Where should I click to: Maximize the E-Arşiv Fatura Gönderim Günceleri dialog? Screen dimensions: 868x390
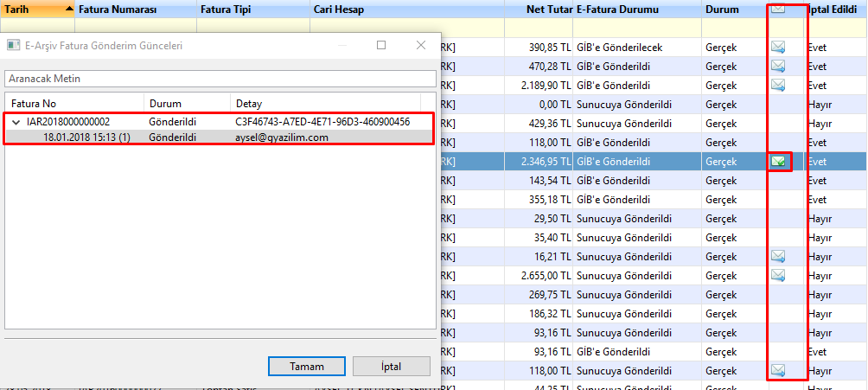pos(381,45)
